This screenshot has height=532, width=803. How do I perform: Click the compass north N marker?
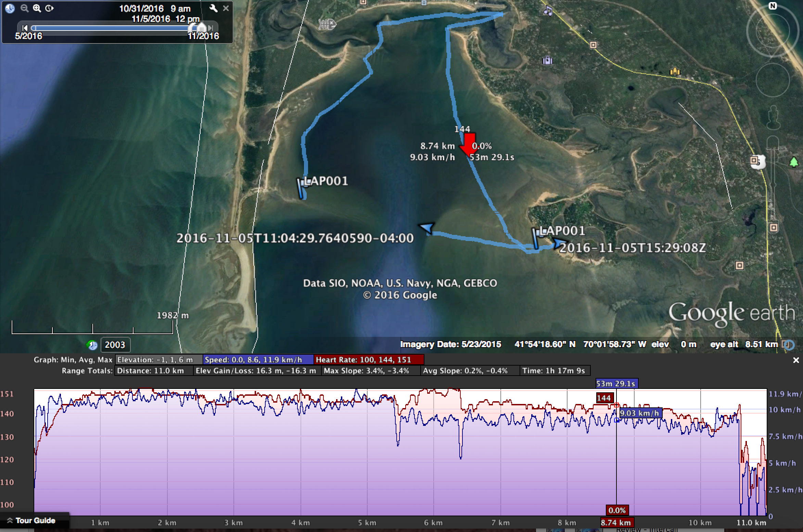pyautogui.click(x=773, y=6)
